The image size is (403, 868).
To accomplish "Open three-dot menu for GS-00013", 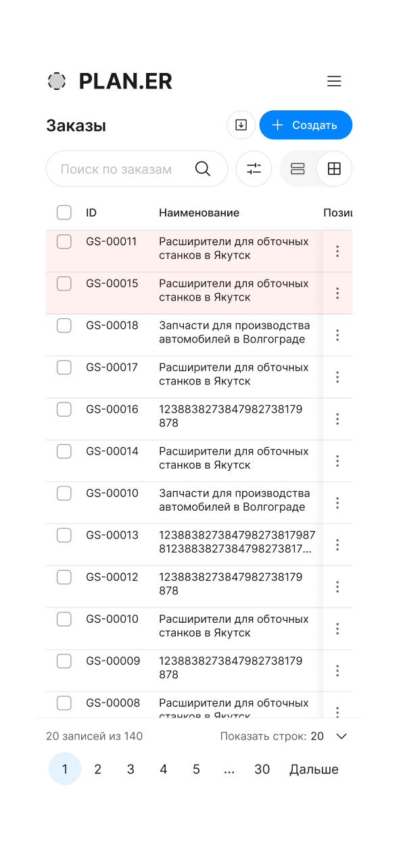I will click(x=337, y=545).
